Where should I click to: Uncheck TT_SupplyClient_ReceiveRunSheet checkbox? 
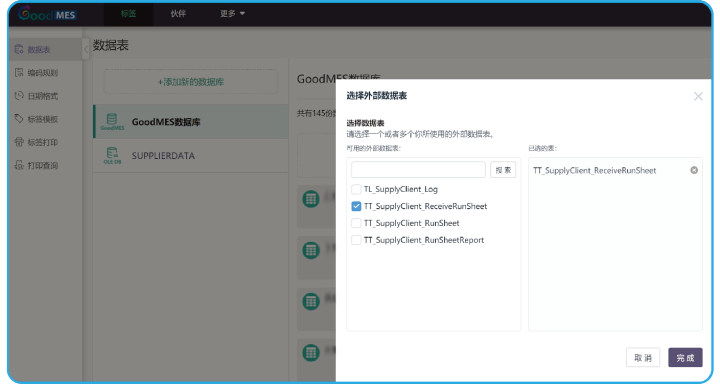[x=356, y=206]
